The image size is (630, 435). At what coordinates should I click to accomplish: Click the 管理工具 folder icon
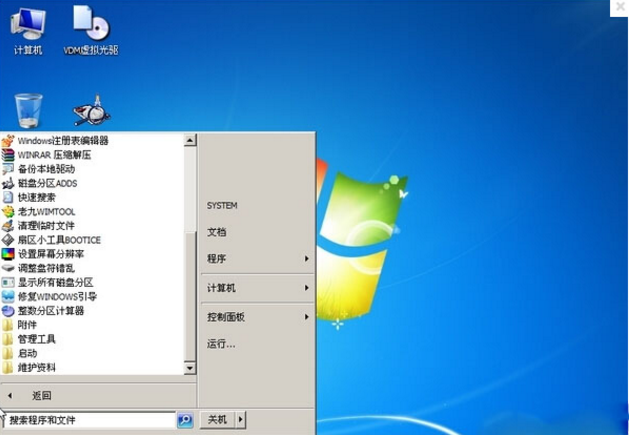click(x=8, y=339)
